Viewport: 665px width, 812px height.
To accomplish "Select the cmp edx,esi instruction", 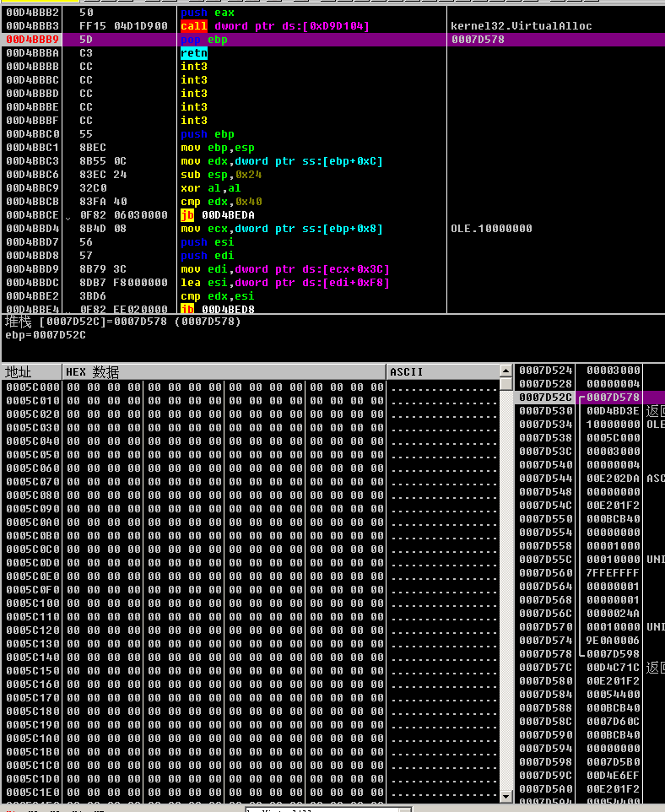I will coord(218,296).
